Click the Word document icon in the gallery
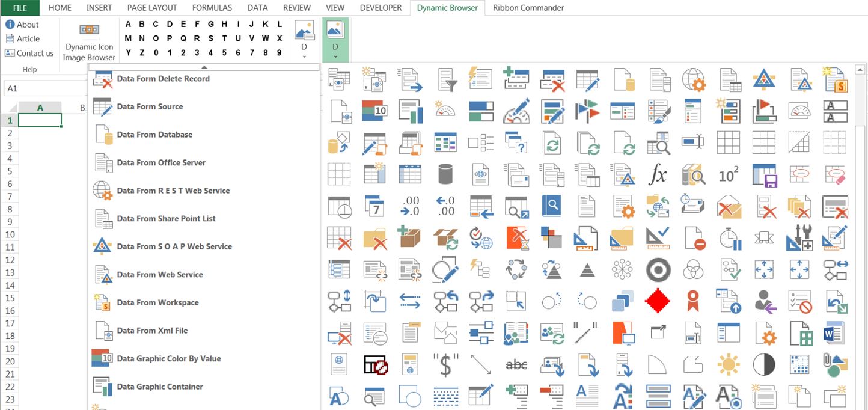Screen dimensions: 868x410 tap(834, 334)
